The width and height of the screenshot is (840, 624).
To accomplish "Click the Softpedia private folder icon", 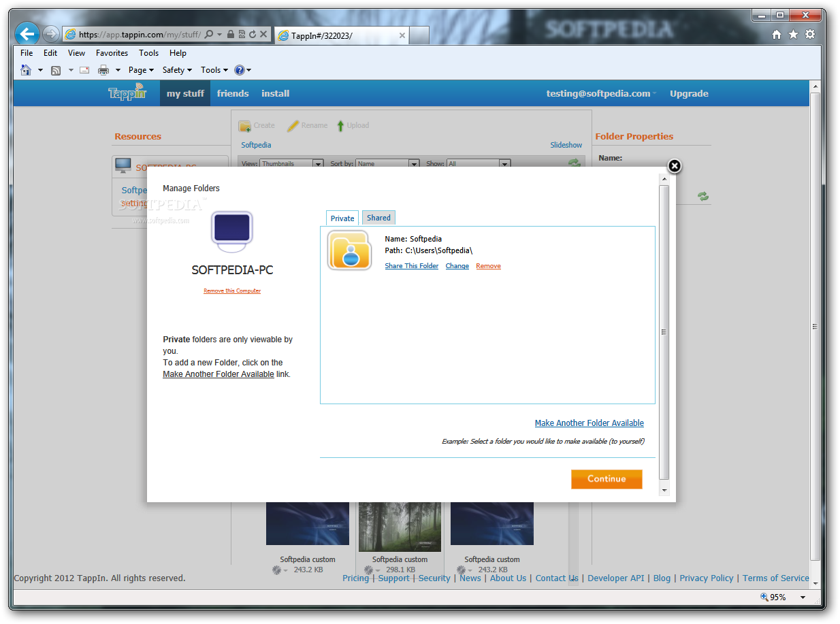I will tap(349, 250).
